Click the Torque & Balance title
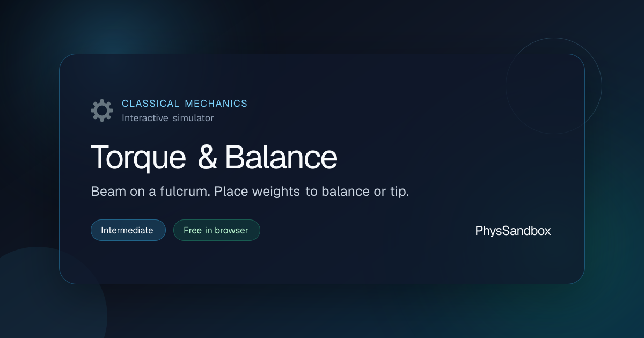644x338 pixels. tap(214, 157)
